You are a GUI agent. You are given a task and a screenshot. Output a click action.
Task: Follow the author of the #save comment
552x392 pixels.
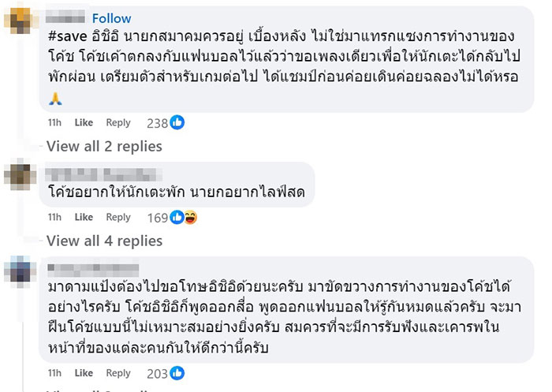click(x=112, y=18)
